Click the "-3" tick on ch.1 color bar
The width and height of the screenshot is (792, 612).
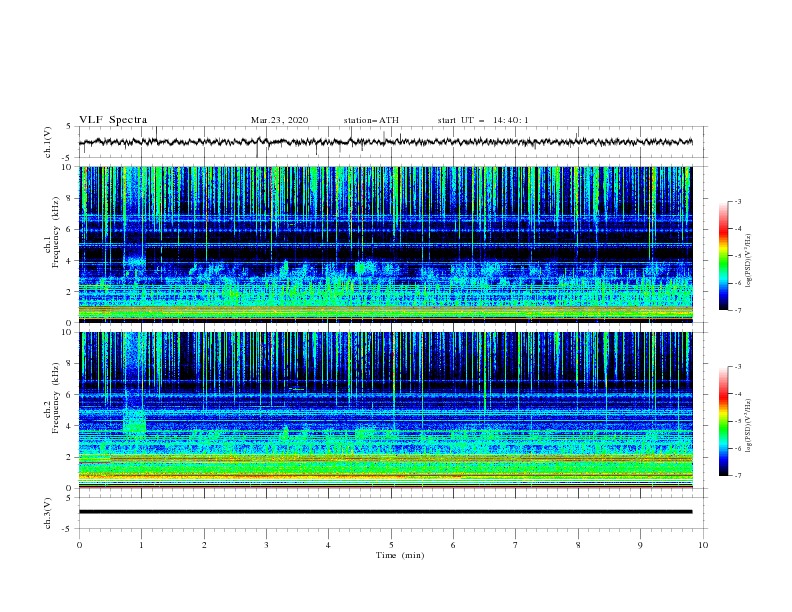[x=738, y=201]
